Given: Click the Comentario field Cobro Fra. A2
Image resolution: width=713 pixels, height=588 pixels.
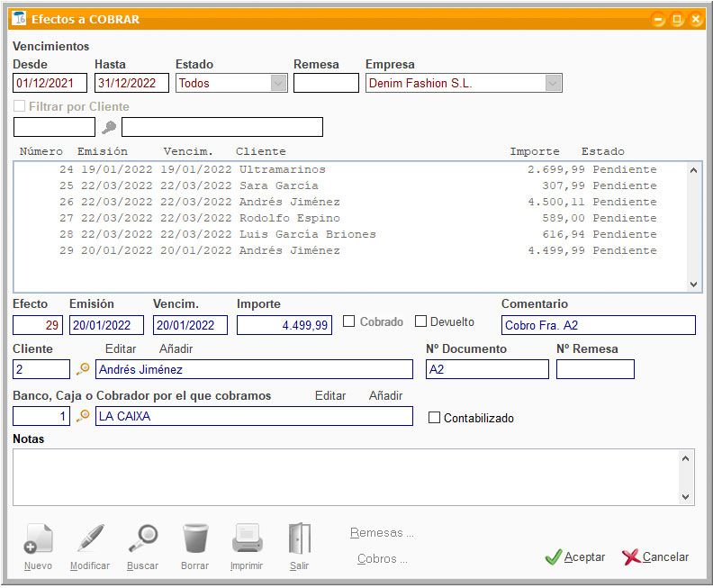Looking at the screenshot, I should (599, 325).
